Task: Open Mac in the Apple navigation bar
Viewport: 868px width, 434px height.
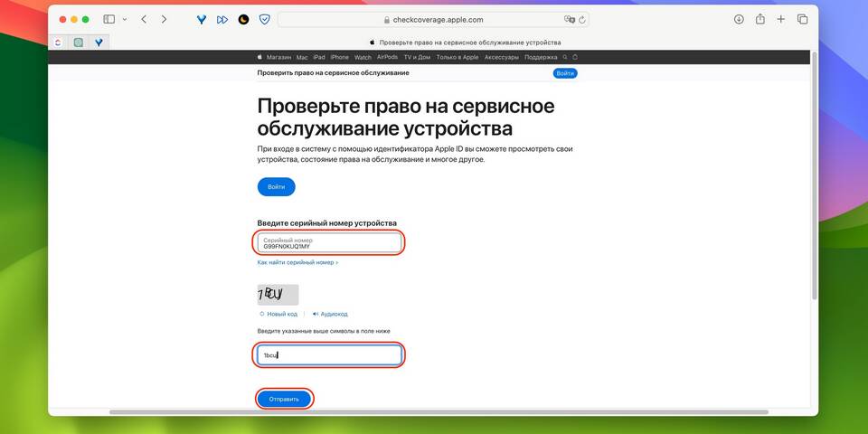Action: click(302, 57)
